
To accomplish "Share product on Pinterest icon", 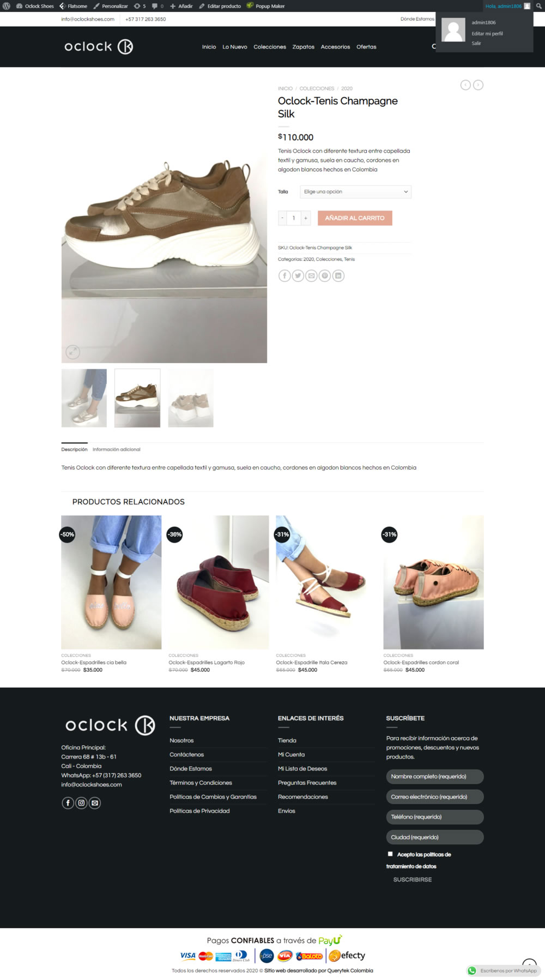I will [x=325, y=276].
